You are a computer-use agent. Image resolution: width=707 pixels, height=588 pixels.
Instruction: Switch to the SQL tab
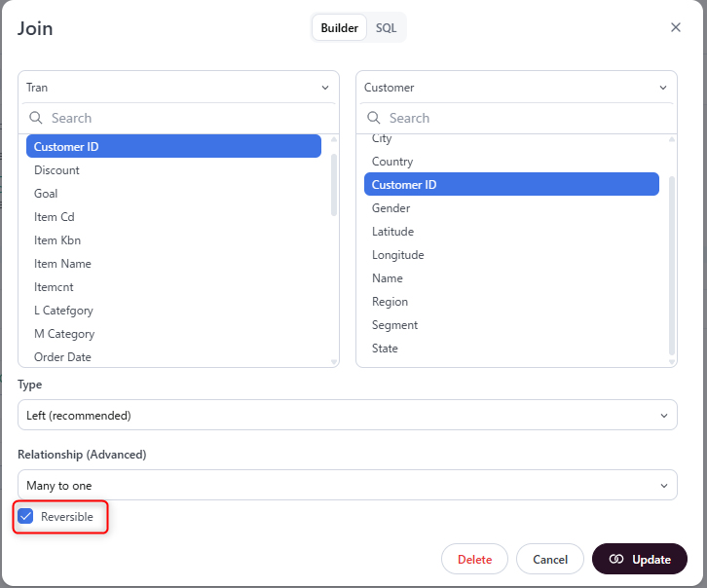coord(387,28)
